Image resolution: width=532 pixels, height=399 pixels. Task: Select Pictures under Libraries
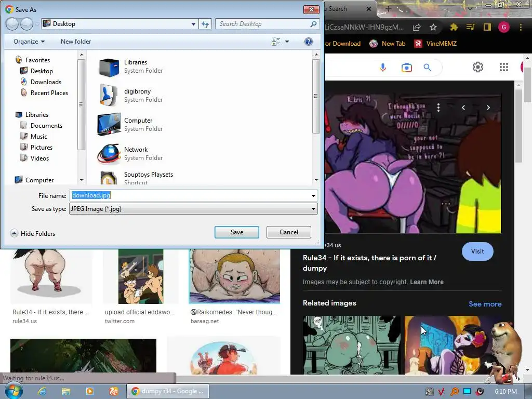pos(42,147)
